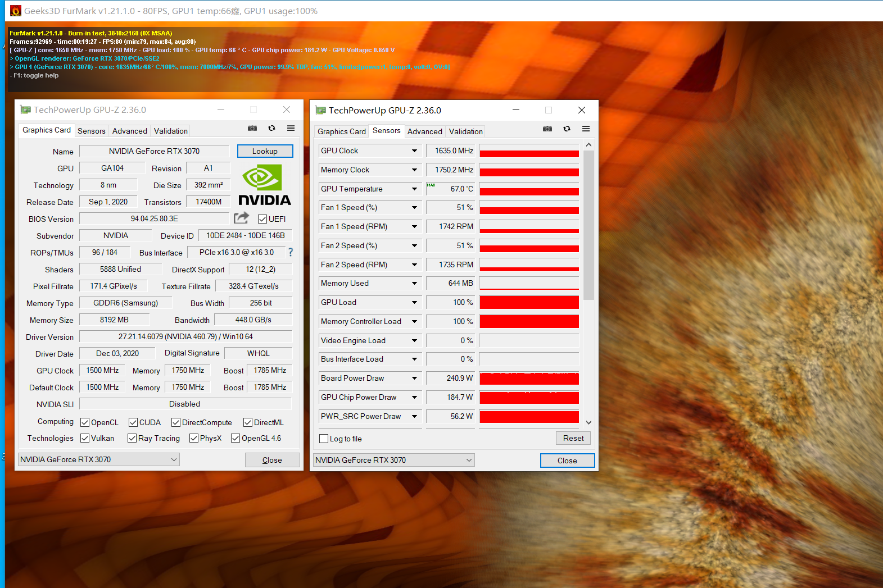Open Memory Controller Load sensor dropdown
The width and height of the screenshot is (883, 588).
coord(414,321)
